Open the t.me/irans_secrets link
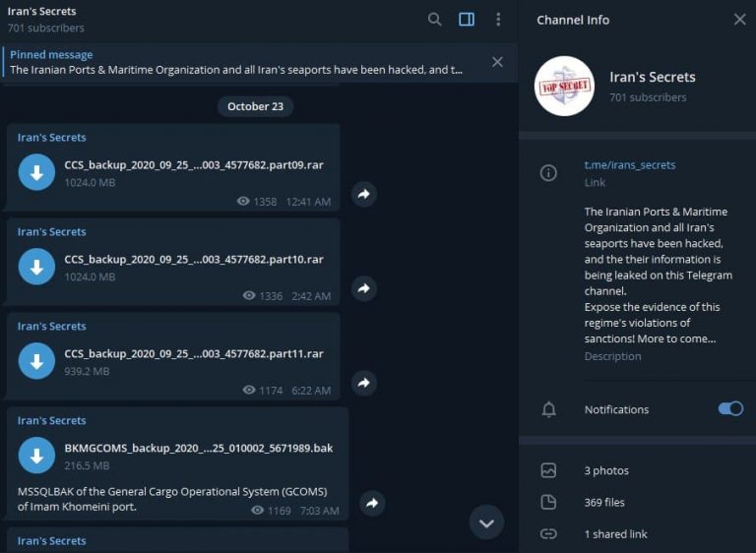 [630, 165]
